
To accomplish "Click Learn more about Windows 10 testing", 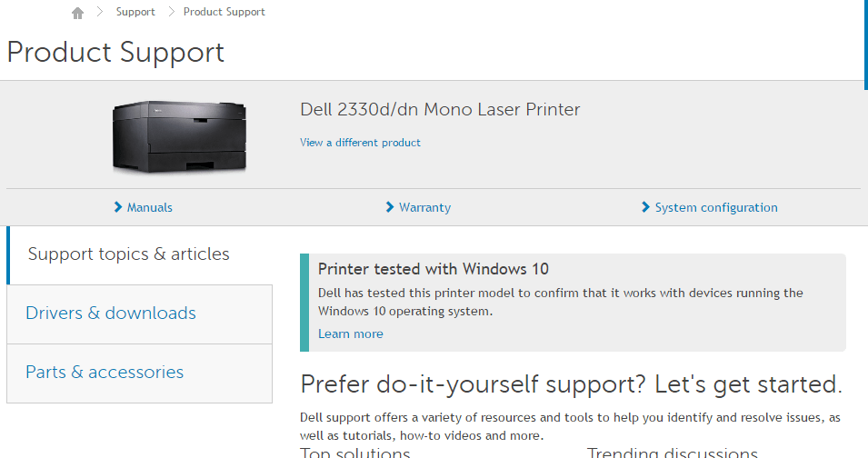I will [350, 334].
